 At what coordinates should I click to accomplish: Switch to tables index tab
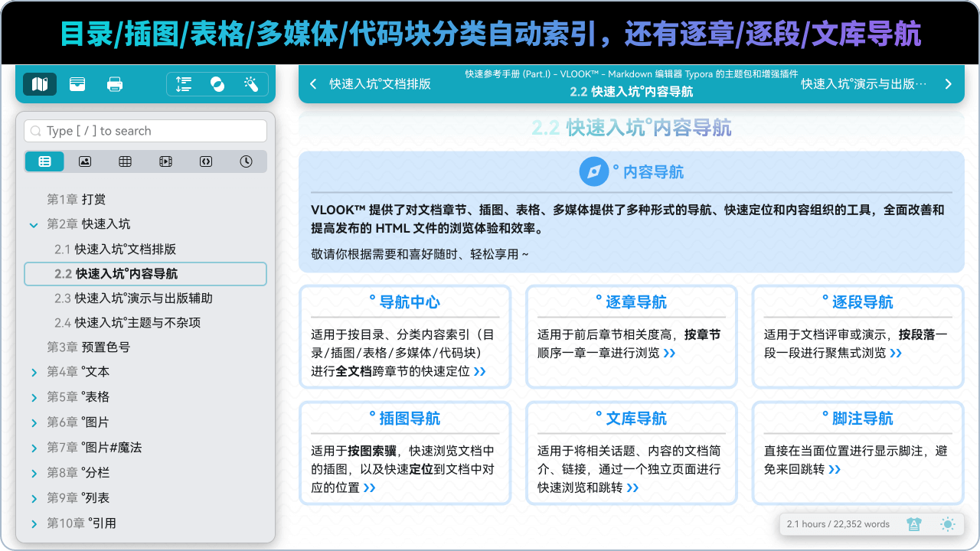(125, 161)
